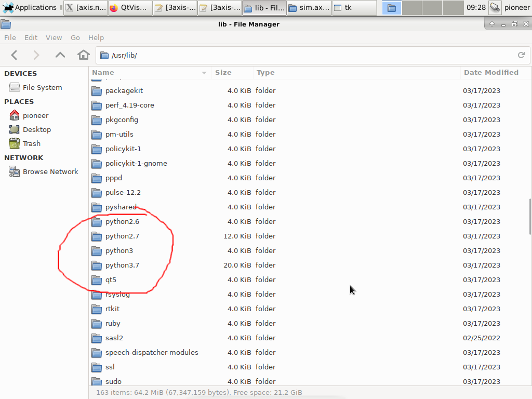Sort by Date Modified column
Viewport: 532px width, 399px height.
[490, 73]
